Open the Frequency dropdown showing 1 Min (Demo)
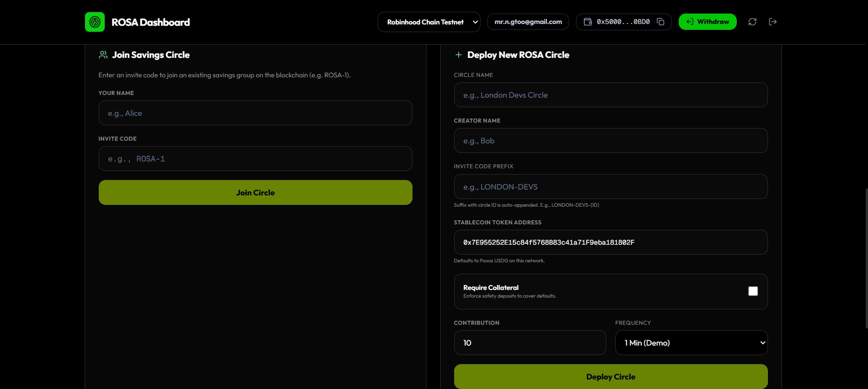 pyautogui.click(x=691, y=343)
